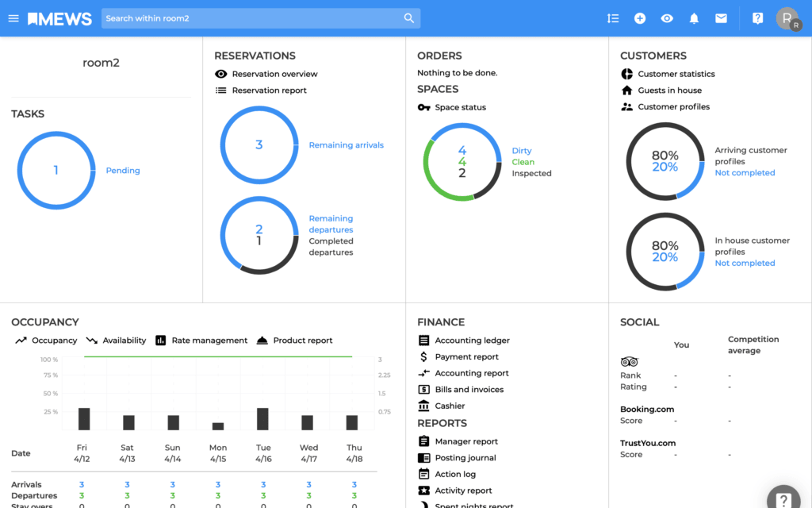Open Customer statistics
This screenshot has width=812, height=508.
coord(676,74)
